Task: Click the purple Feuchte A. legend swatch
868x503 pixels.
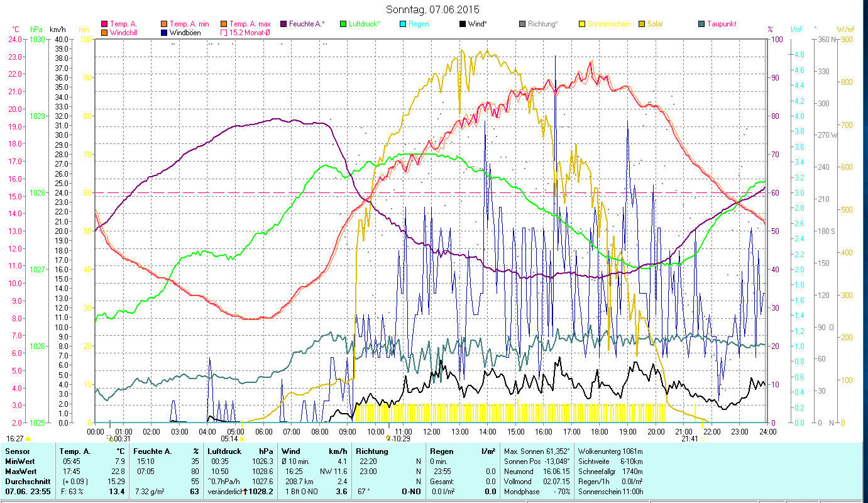Action: [282, 24]
